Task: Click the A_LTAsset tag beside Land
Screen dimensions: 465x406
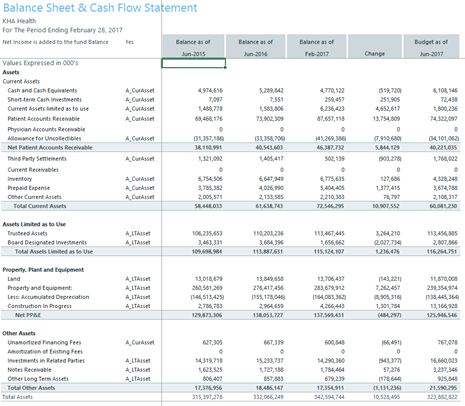Action: coord(138,279)
